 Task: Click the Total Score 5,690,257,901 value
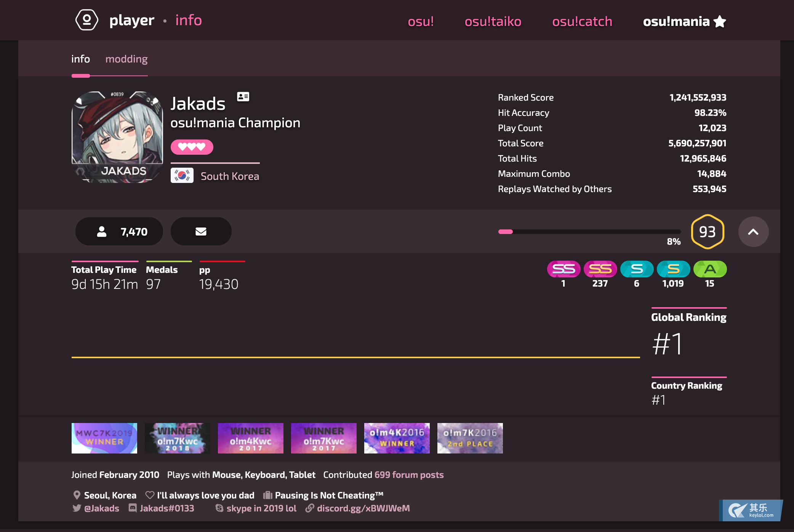tap(697, 143)
